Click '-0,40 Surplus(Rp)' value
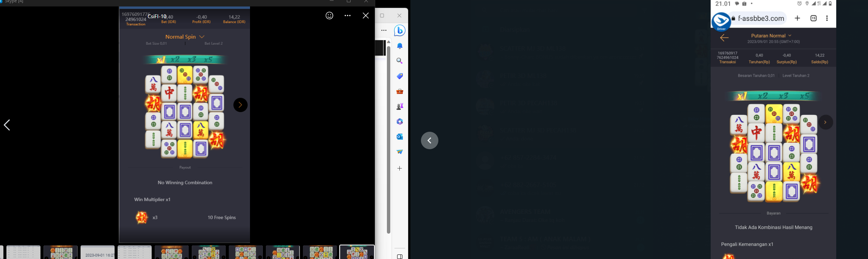Image resolution: width=868 pixels, height=259 pixels. tap(787, 58)
